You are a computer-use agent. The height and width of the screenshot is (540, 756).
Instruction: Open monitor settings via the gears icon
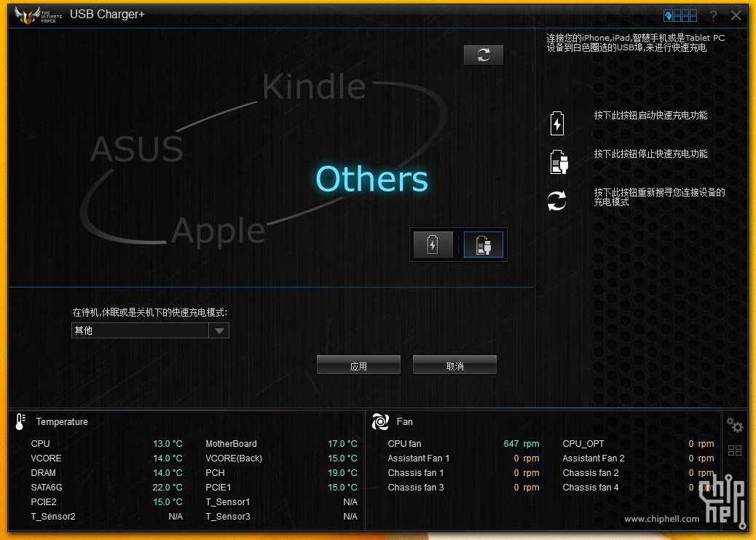[x=735, y=425]
